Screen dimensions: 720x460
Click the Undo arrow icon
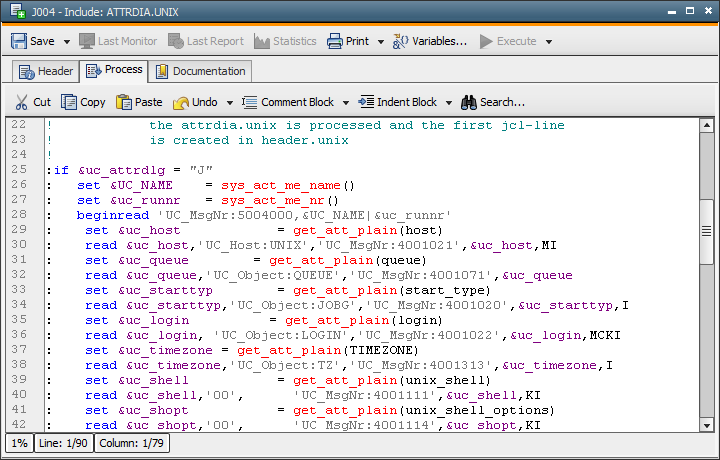(x=181, y=102)
